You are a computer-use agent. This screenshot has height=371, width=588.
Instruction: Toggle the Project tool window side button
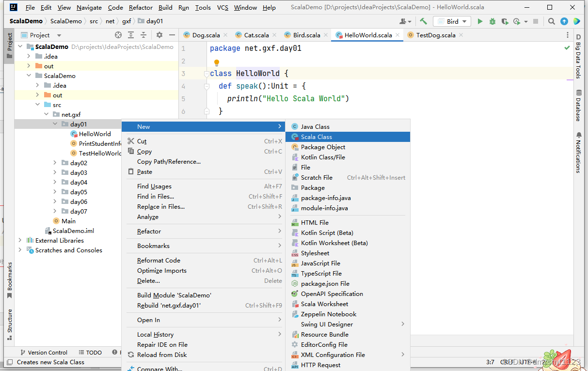pyautogui.click(x=9, y=46)
